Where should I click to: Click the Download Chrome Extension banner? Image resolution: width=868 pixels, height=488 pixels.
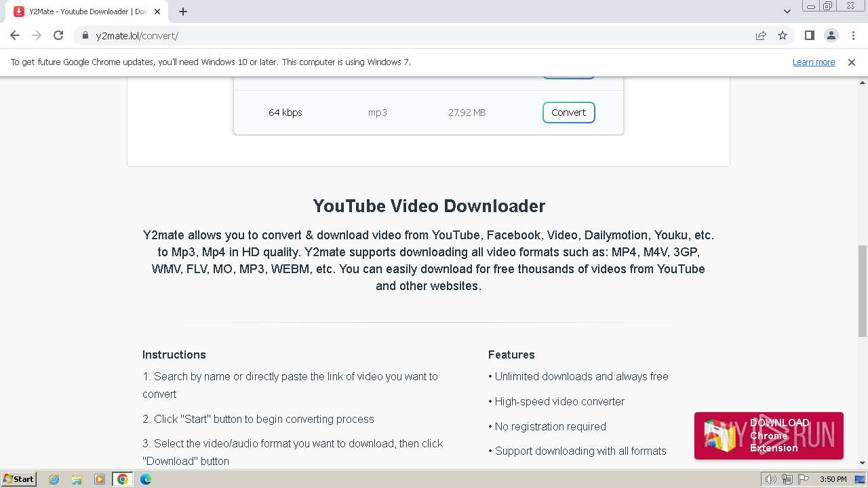pyautogui.click(x=769, y=436)
